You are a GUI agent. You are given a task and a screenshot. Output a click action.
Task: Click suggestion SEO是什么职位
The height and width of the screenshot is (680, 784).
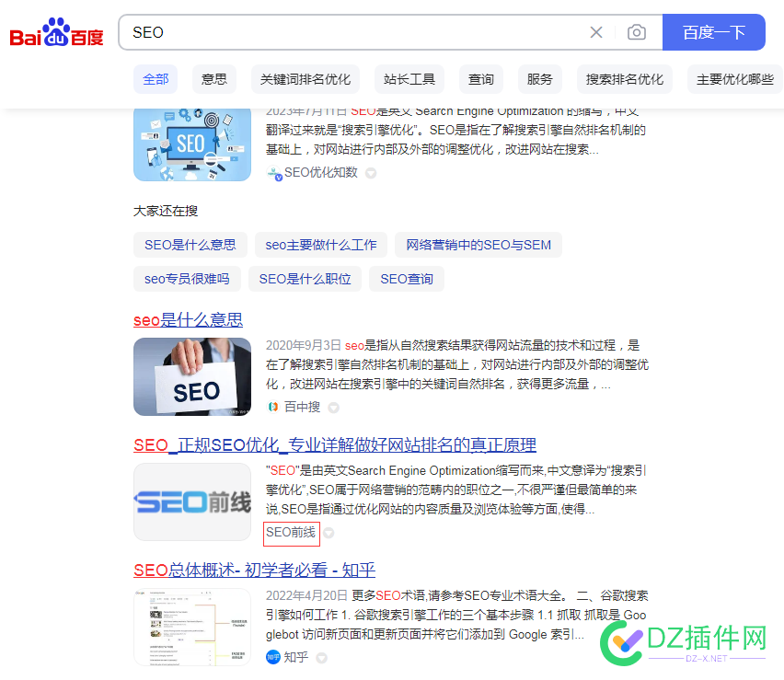[305, 279]
